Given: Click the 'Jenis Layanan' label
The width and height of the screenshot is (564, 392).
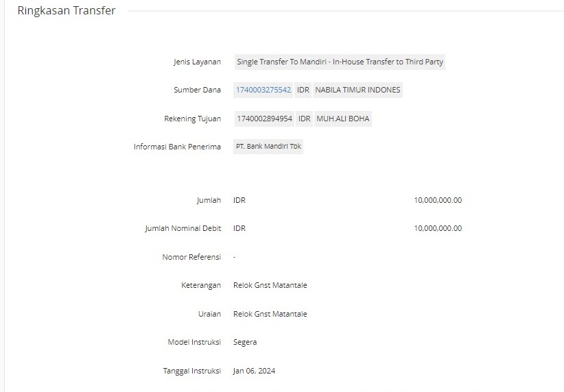Looking at the screenshot, I should coord(197,62).
